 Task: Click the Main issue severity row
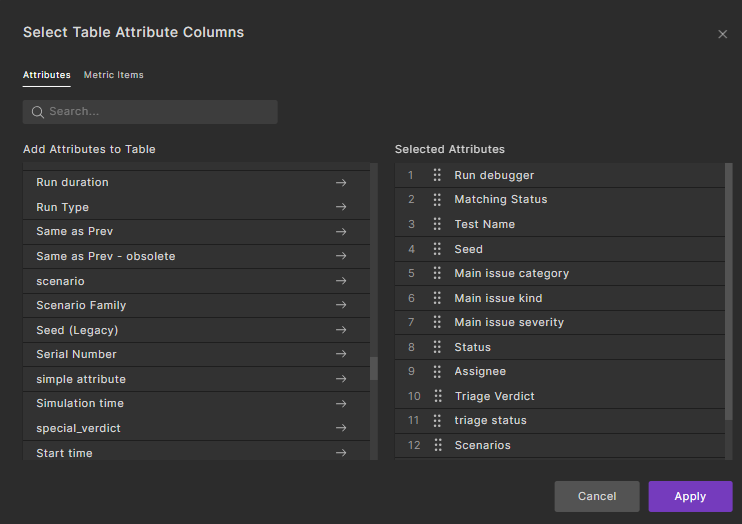pyautogui.click(x=509, y=322)
